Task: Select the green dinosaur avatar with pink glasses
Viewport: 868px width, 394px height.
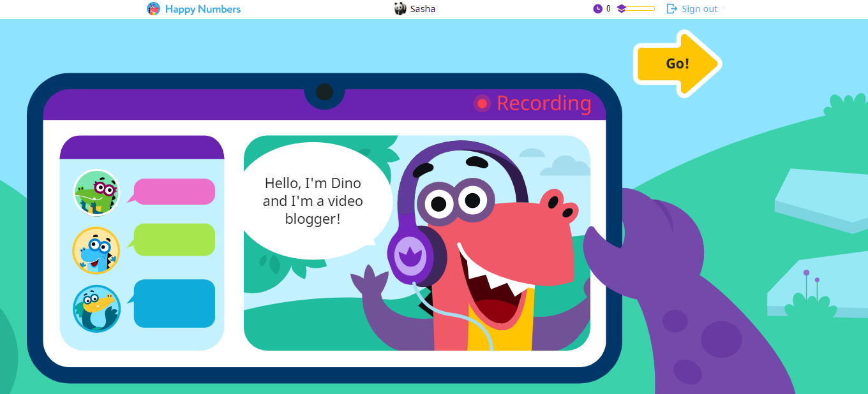Action: point(96,193)
